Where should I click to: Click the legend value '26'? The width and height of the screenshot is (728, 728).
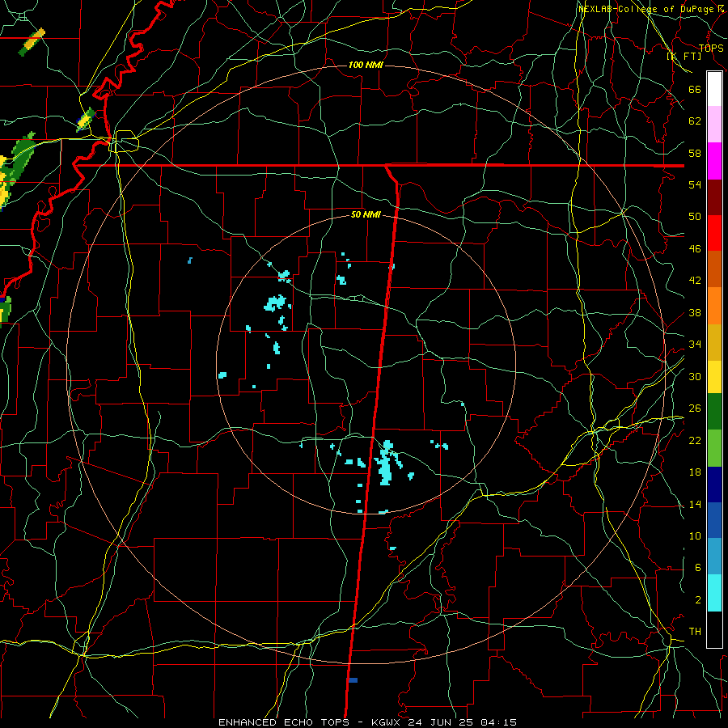pos(695,408)
